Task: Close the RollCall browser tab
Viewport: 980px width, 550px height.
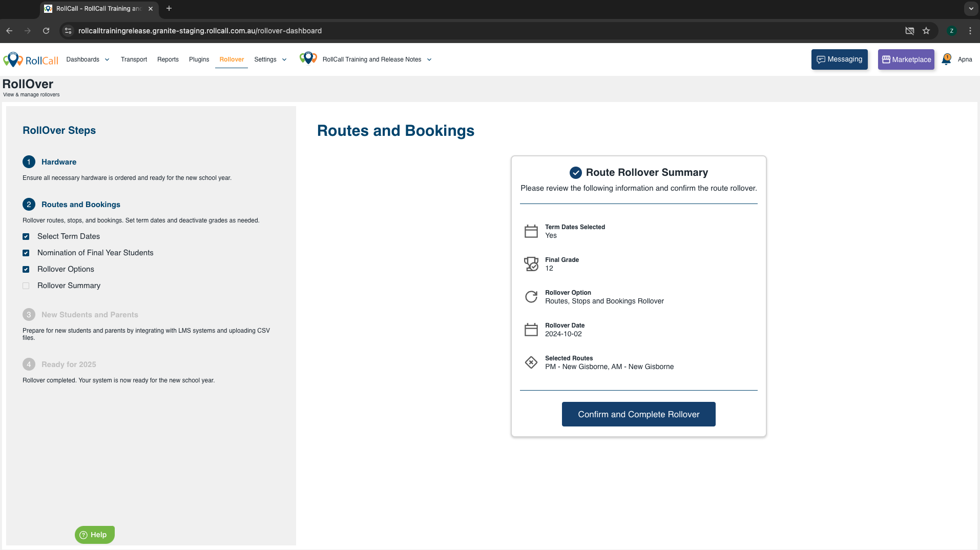Action: [151, 9]
